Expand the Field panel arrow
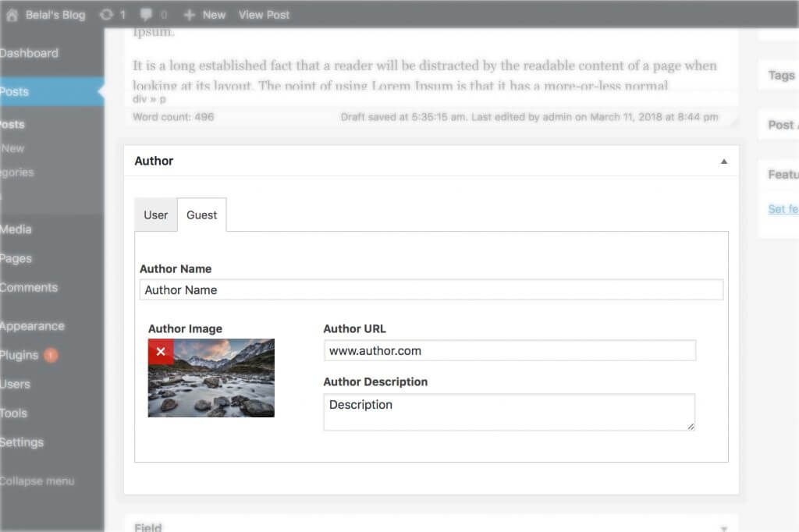This screenshot has width=799, height=532. click(x=723, y=528)
